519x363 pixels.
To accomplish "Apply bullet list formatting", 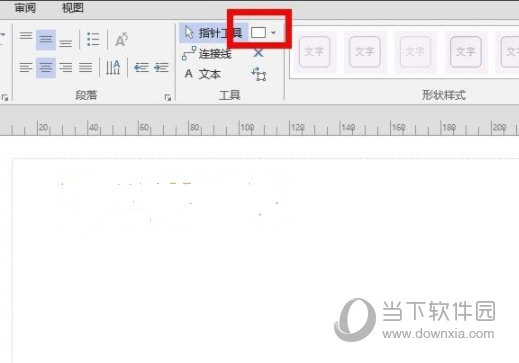I will [x=93, y=39].
